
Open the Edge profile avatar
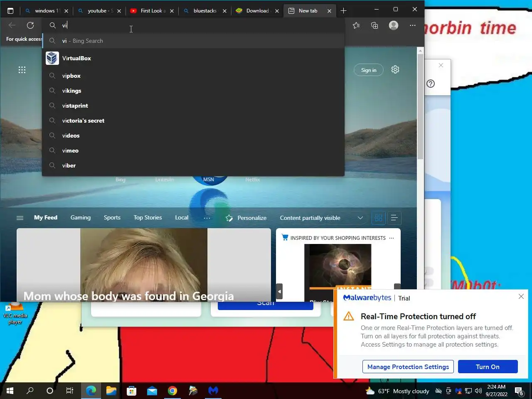pos(394,25)
